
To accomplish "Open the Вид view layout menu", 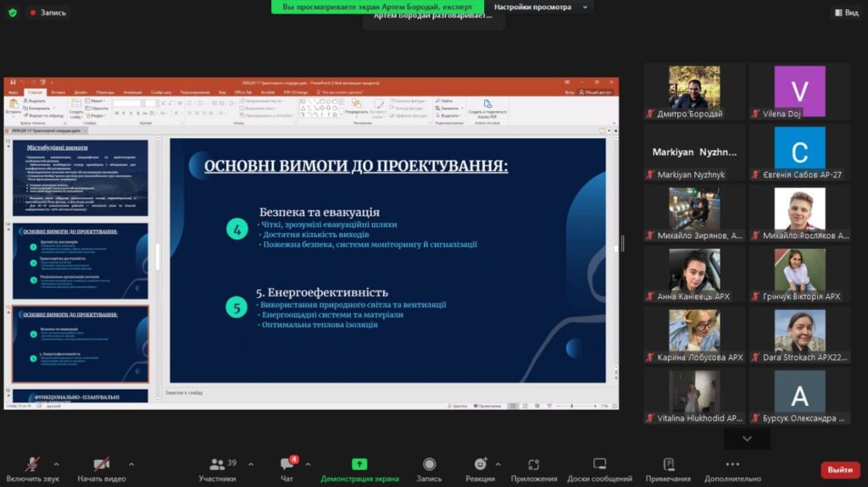I will [845, 13].
